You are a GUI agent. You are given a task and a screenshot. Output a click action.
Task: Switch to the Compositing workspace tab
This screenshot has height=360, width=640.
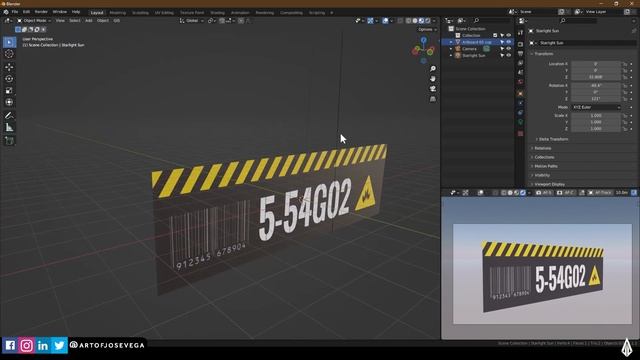click(x=291, y=13)
